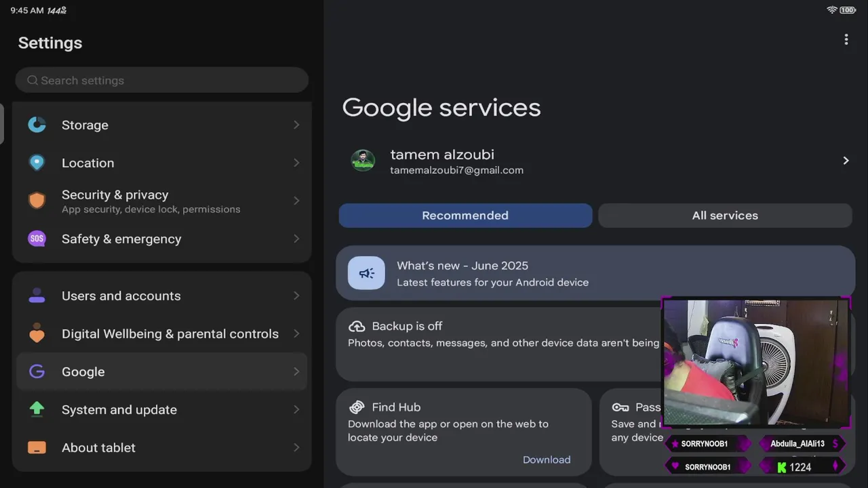Tap 'App security, device lock, permissions' subtitle

point(151,209)
